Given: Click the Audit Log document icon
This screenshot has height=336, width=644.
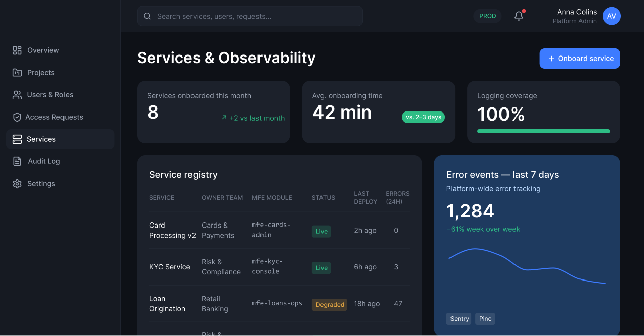Looking at the screenshot, I should coord(17,161).
